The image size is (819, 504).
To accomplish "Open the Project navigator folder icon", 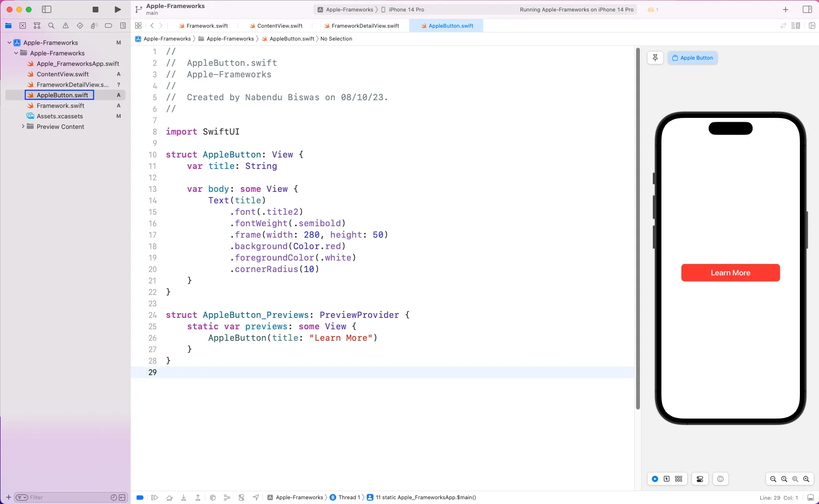I will pyautogui.click(x=9, y=26).
